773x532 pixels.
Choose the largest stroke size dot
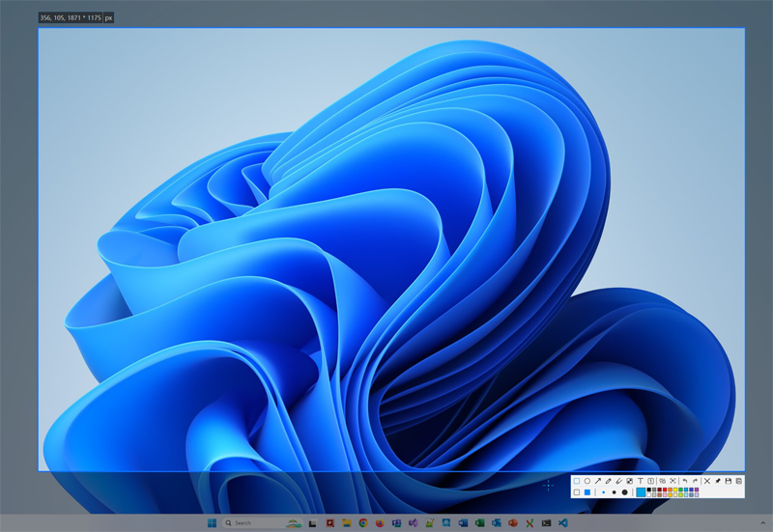click(x=625, y=492)
